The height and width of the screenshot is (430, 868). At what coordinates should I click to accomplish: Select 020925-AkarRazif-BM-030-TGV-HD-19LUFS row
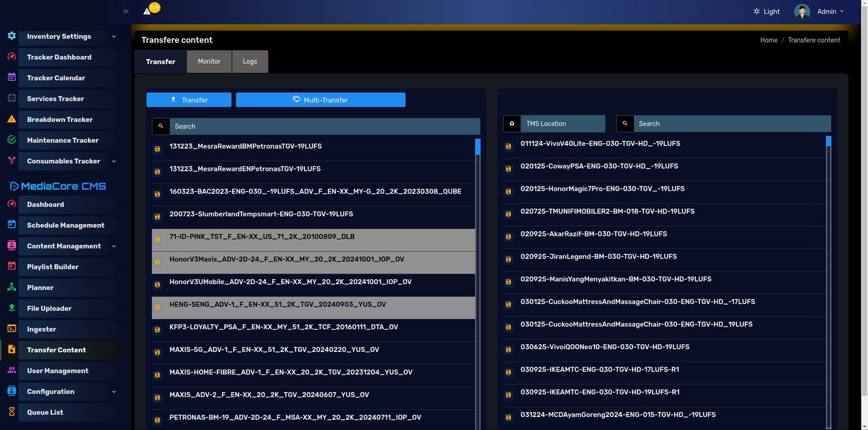coord(665,237)
